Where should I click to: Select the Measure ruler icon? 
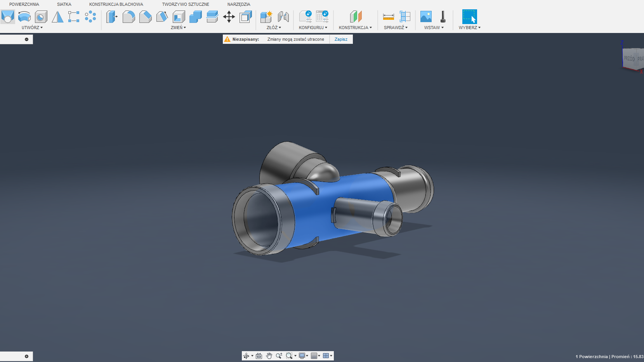click(388, 17)
